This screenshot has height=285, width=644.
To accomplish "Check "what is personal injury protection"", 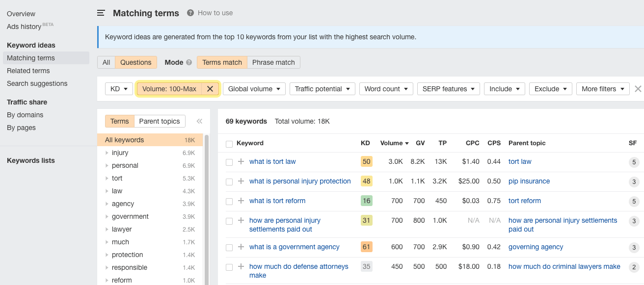I will point(229,181).
